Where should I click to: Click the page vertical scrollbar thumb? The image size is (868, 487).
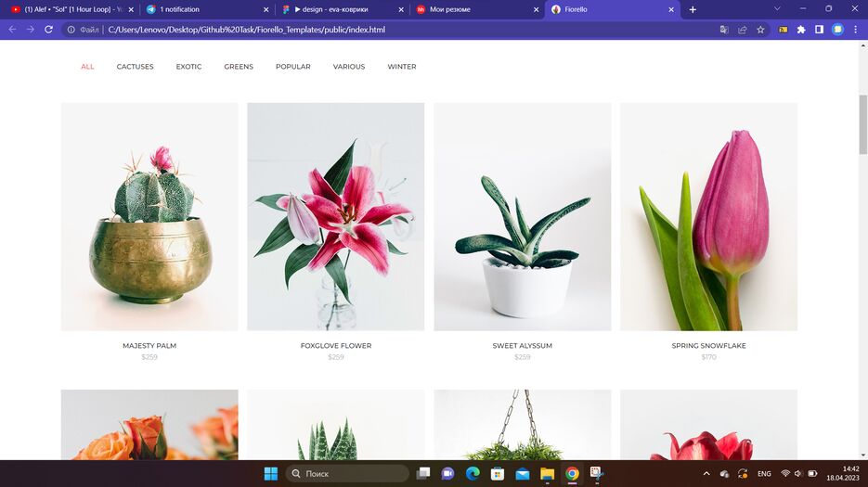coord(862,124)
